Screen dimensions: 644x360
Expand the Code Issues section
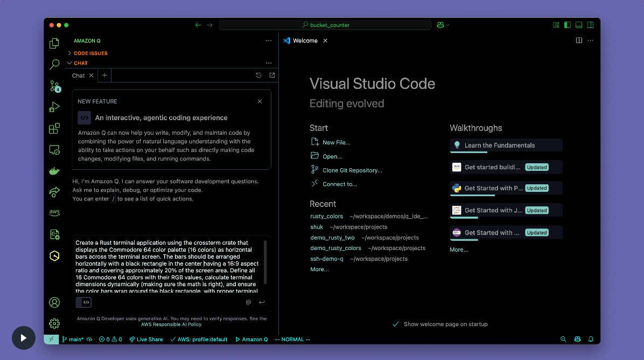coord(90,53)
